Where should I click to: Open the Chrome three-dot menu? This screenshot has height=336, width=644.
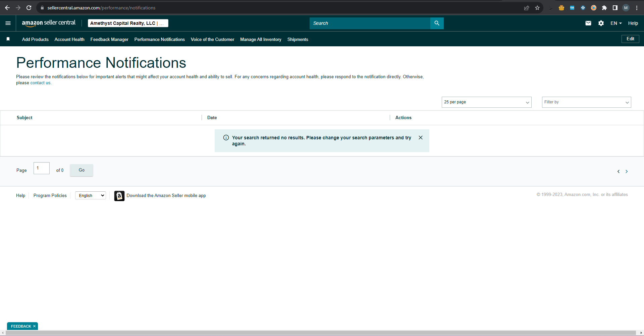coord(637,8)
